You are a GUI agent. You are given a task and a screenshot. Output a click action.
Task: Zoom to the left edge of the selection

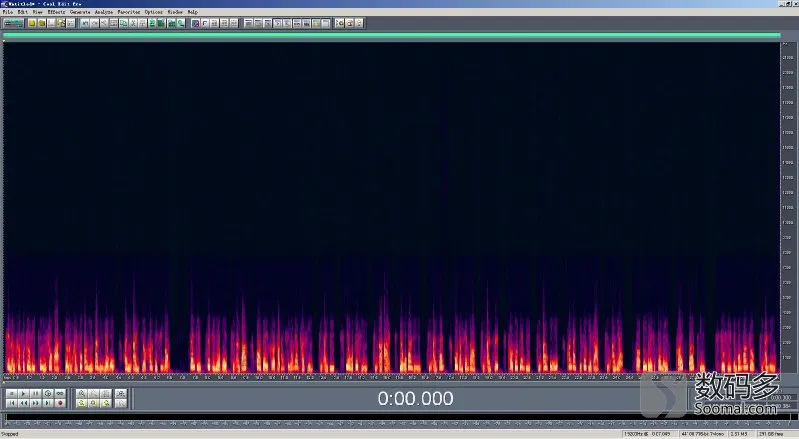pos(94,403)
